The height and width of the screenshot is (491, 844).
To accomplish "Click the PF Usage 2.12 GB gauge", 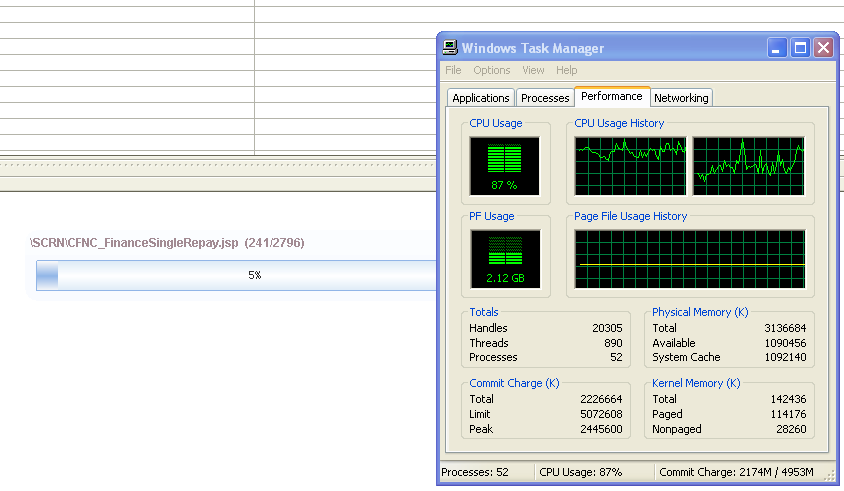I will point(505,259).
